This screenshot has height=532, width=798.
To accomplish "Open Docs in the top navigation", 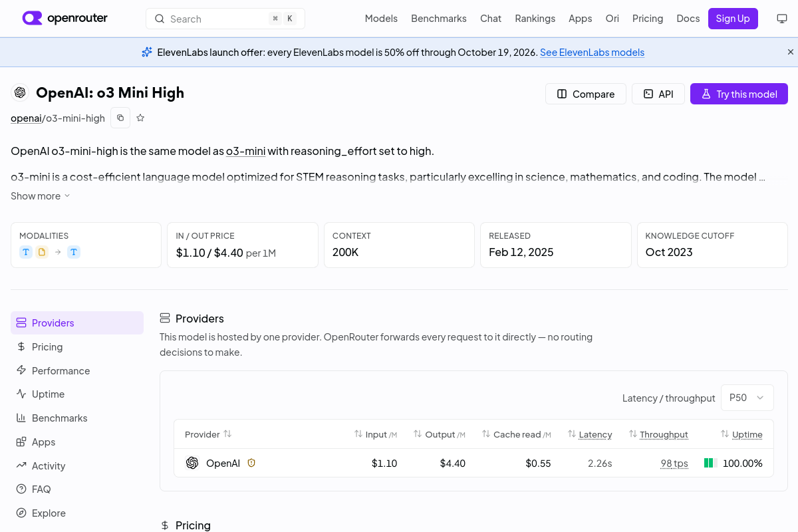I will click(x=688, y=19).
